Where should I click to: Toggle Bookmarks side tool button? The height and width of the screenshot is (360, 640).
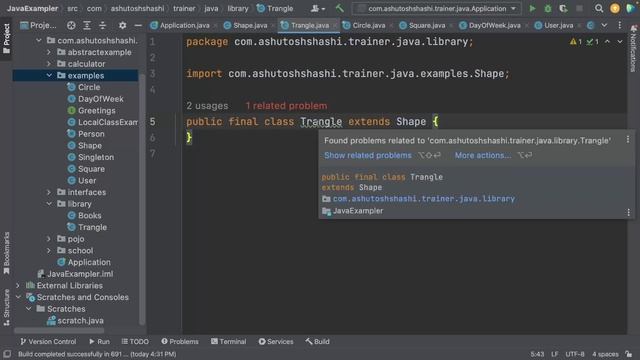(7, 253)
